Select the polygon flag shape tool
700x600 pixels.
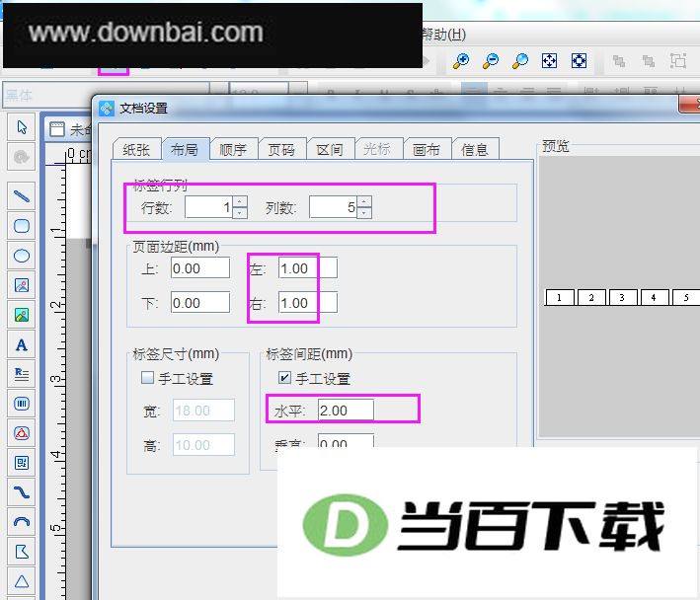(22, 552)
